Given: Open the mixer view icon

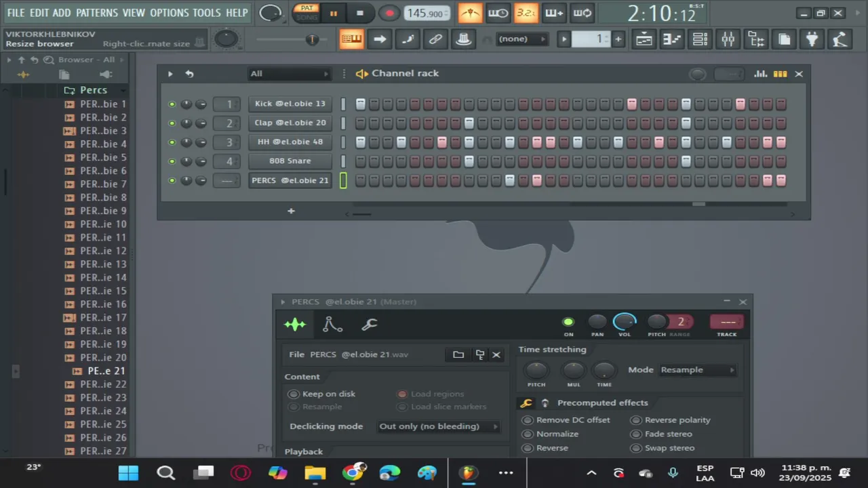Looking at the screenshot, I should [728, 39].
